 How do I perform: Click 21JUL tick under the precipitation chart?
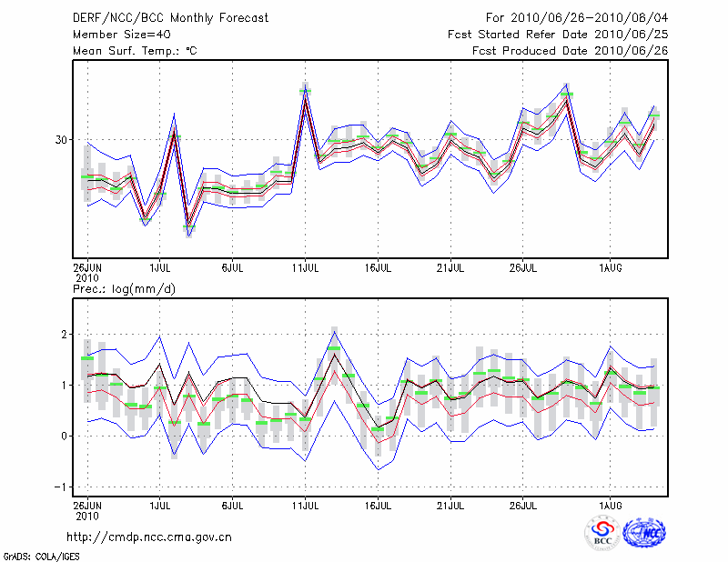coord(451,503)
